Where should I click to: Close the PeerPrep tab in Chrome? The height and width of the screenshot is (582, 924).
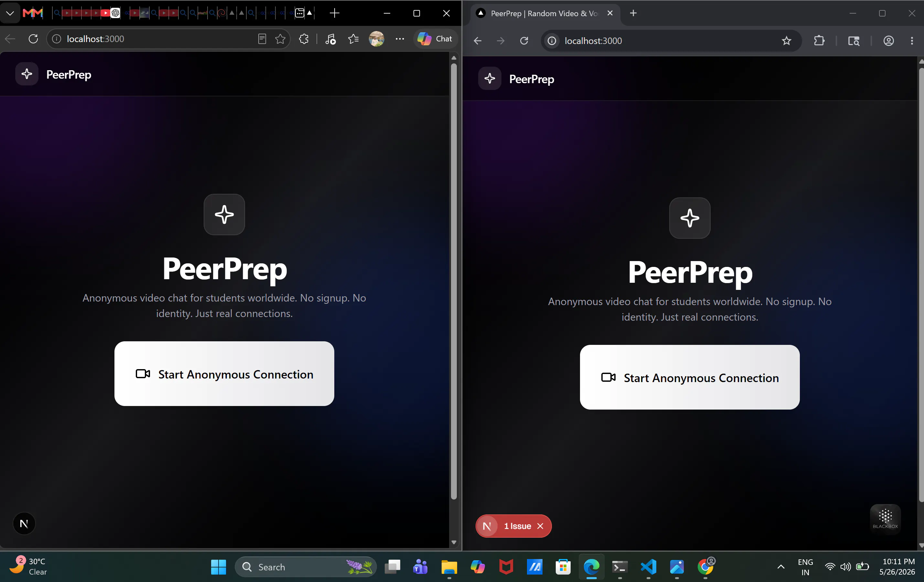pyautogui.click(x=610, y=14)
